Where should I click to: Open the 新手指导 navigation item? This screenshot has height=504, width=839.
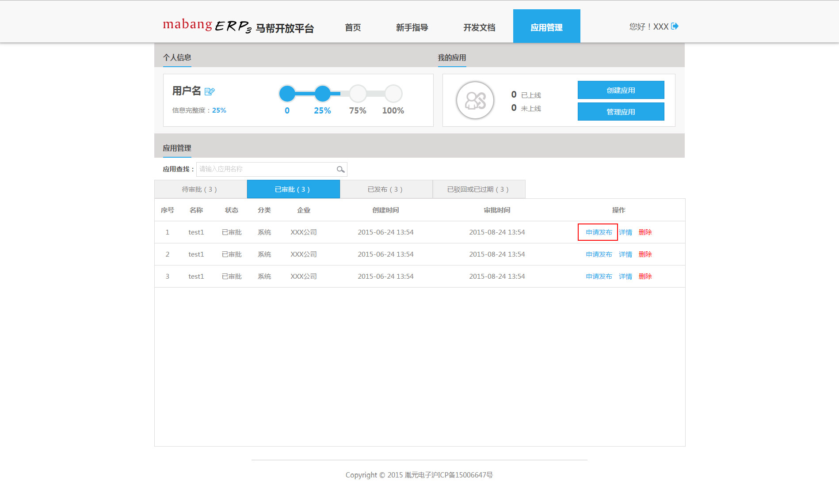412,27
